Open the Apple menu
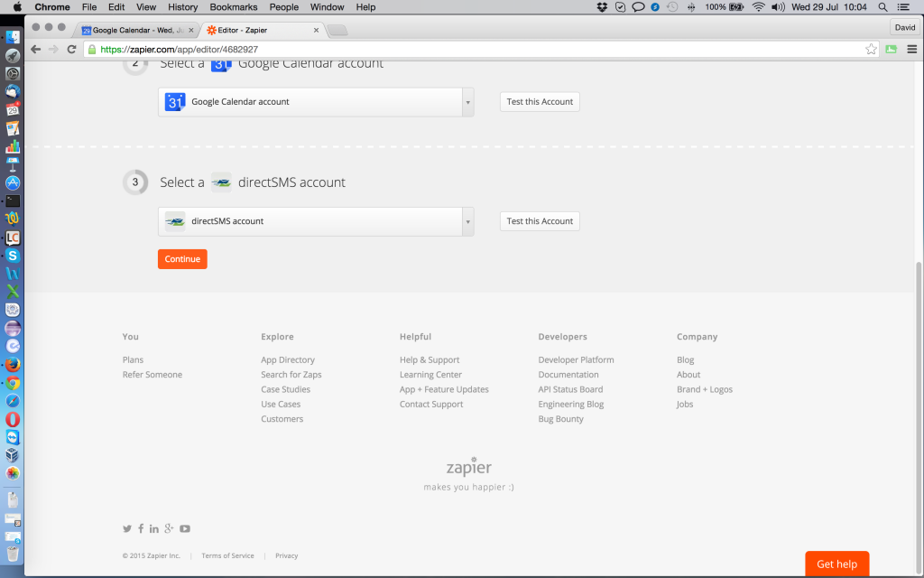Image resolution: width=924 pixels, height=578 pixels. 17,7
